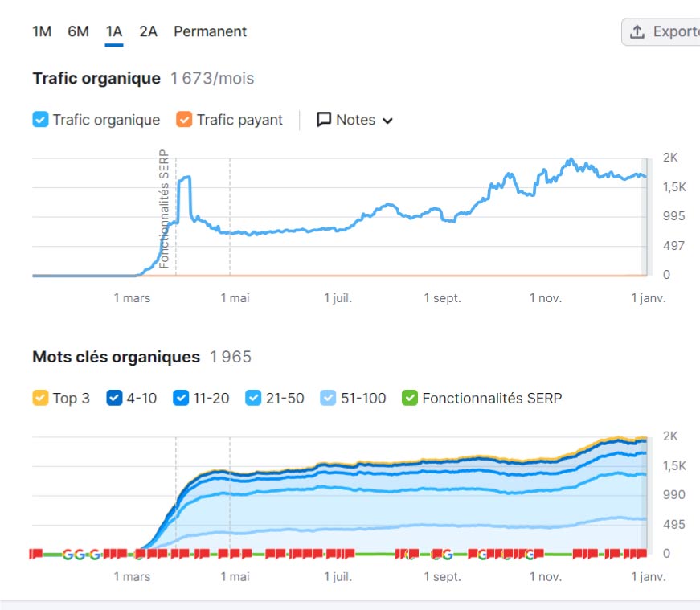Viewport: 700px width, 610px height.
Task: Toggle the Fonctionnalités SERP checkbox
Action: pyautogui.click(x=410, y=397)
